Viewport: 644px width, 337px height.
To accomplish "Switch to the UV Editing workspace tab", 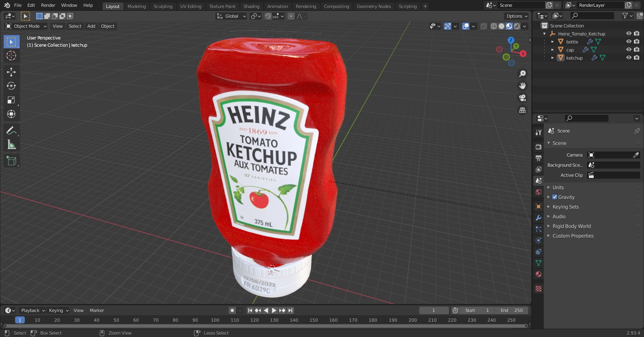I will click(191, 6).
